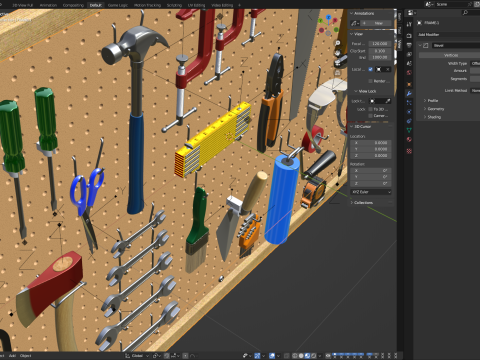The width and height of the screenshot is (480, 360).
Task: Open the Width Type dropdown
Action: pos(475,63)
